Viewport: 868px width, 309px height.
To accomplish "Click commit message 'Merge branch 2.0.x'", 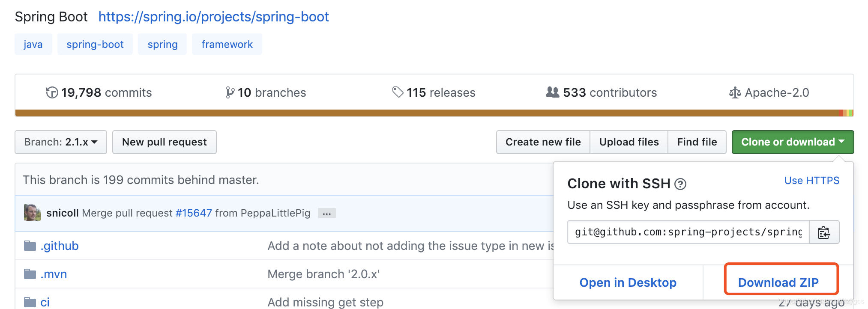I will coord(323,274).
